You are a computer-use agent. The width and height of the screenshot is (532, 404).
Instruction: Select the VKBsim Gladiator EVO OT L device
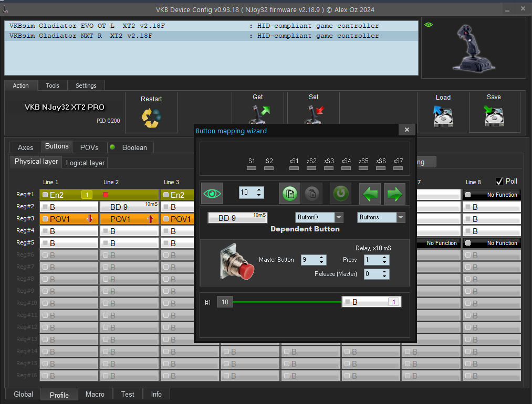[211, 26]
